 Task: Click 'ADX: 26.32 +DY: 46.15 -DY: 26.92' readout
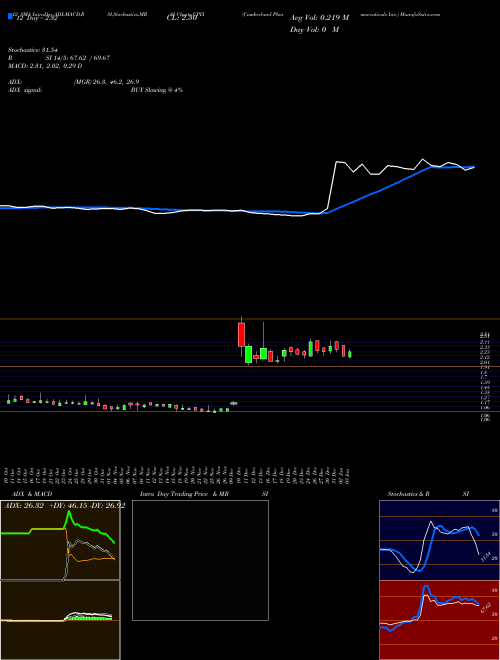point(64,506)
